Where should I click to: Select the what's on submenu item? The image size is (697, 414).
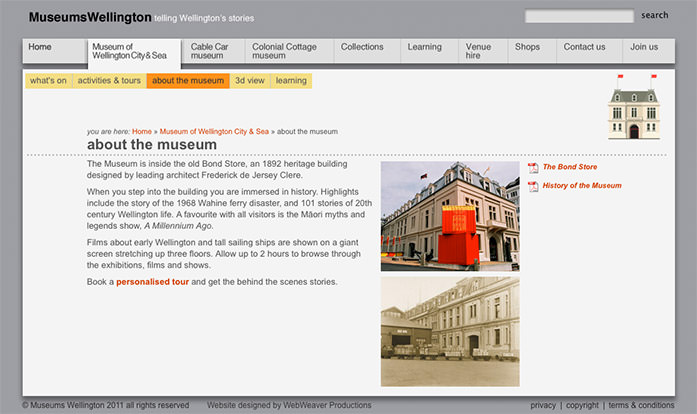coord(48,80)
